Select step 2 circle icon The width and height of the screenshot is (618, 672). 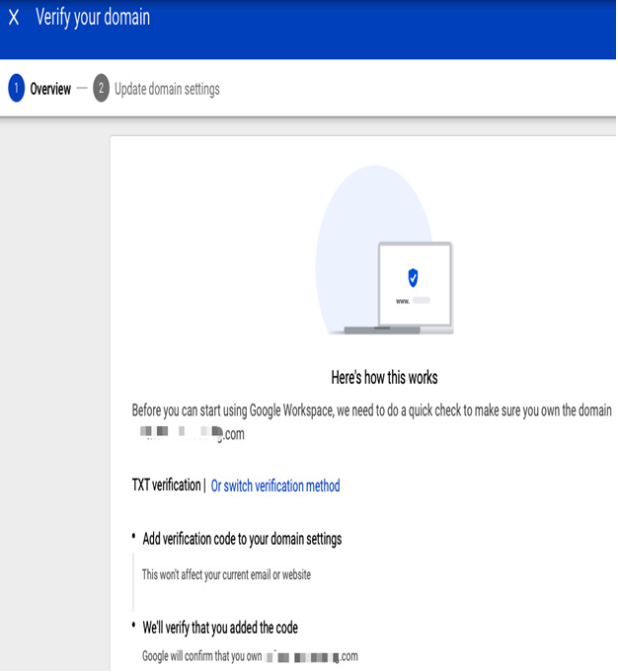point(102,88)
